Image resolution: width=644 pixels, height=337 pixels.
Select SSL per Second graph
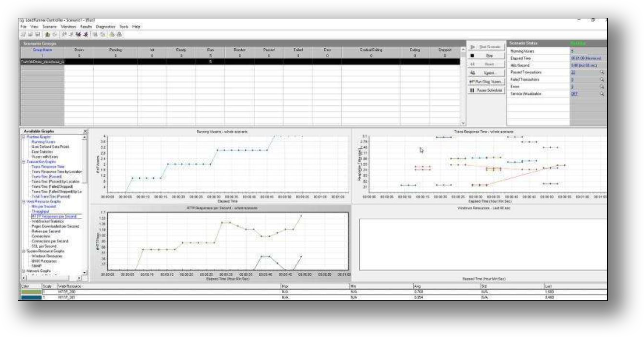[44, 246]
